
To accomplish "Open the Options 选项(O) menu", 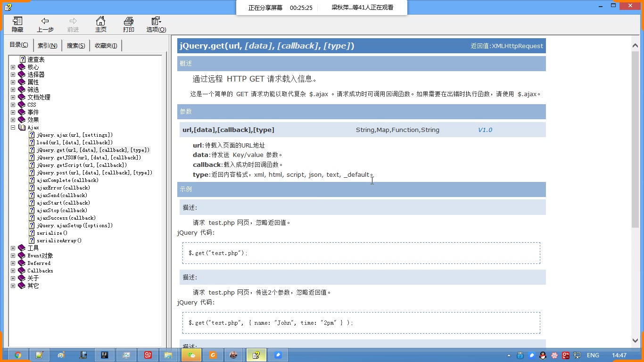I will (x=156, y=25).
